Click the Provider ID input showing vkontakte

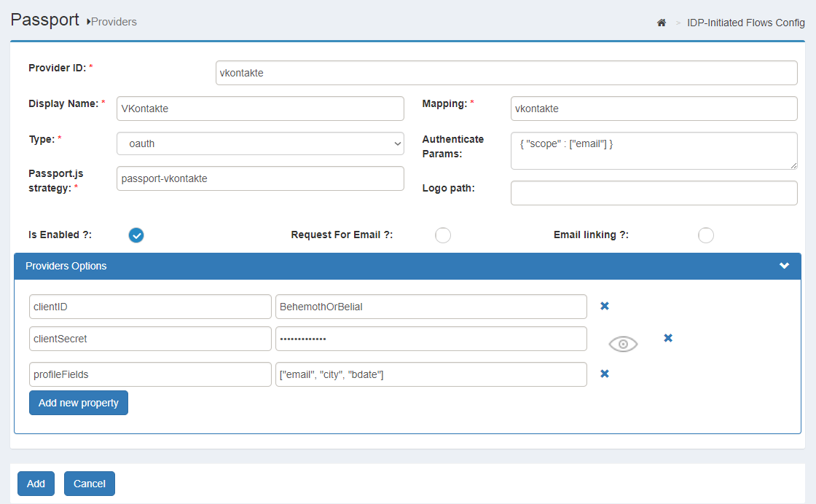506,72
